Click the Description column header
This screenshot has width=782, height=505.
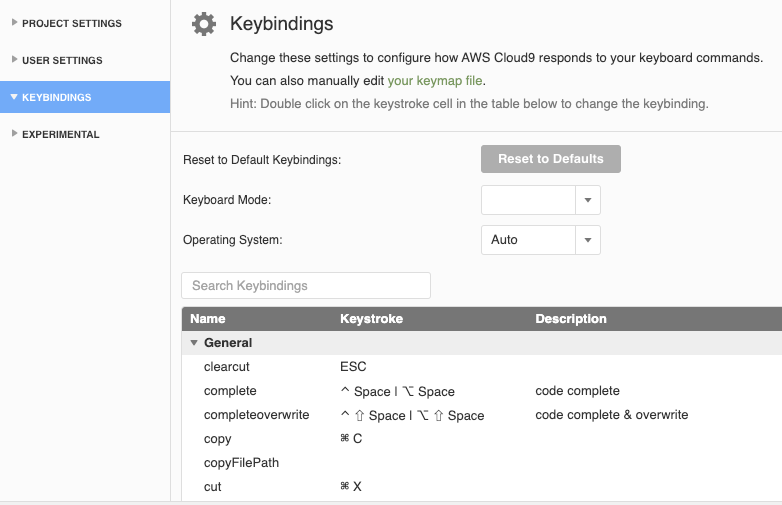(571, 319)
